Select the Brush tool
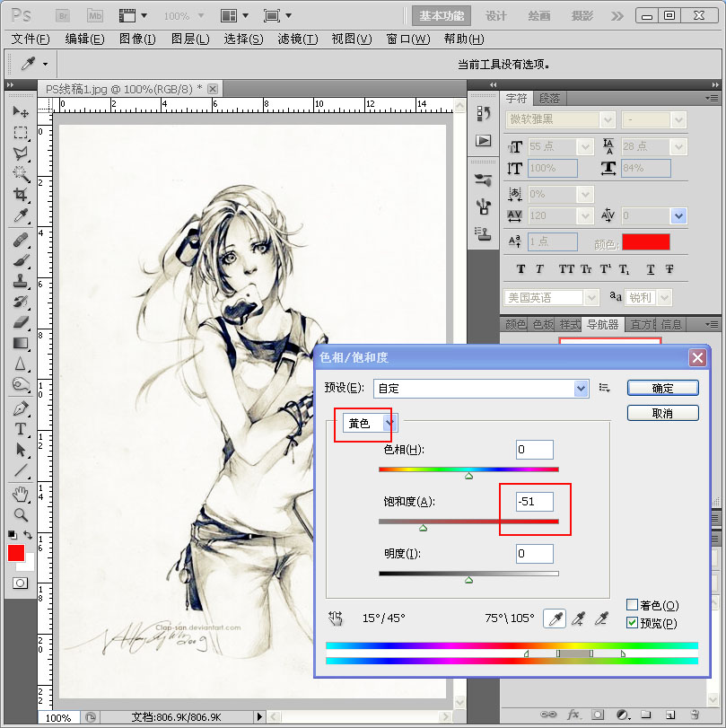The width and height of the screenshot is (726, 728). pyautogui.click(x=21, y=261)
